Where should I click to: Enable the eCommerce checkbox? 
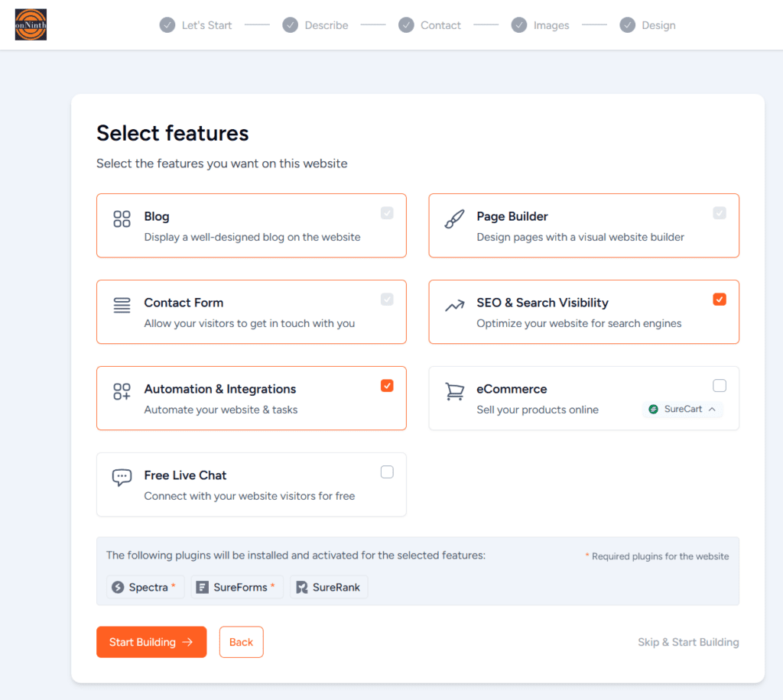(719, 386)
